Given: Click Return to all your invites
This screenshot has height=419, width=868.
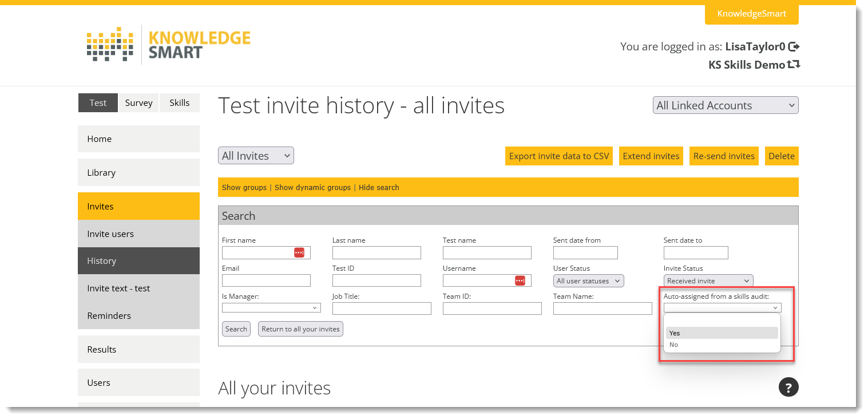Looking at the screenshot, I should (x=300, y=329).
